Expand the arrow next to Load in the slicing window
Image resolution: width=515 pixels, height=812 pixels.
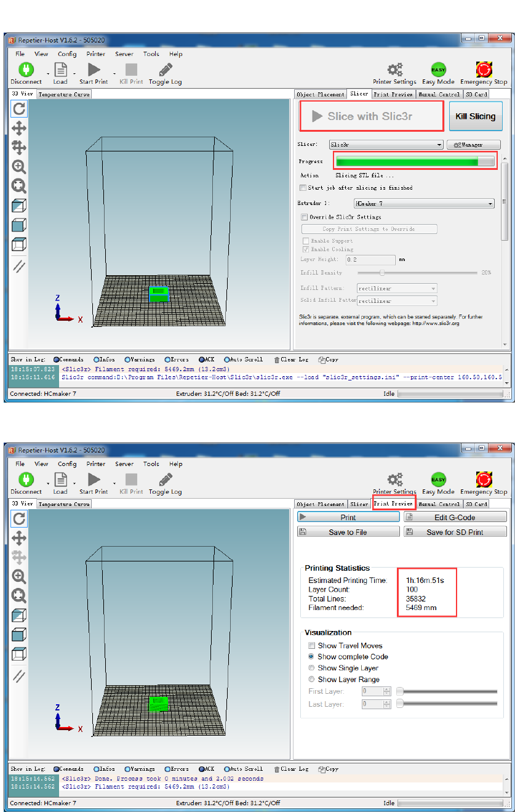(x=74, y=74)
